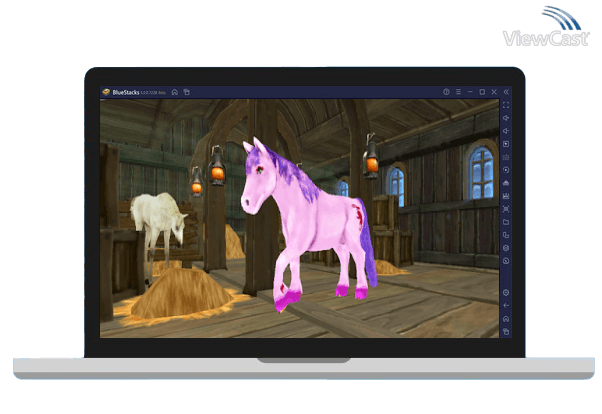Open multi-instance manager icon in sidebar
The width and height of the screenshot is (602, 414).
(x=506, y=235)
